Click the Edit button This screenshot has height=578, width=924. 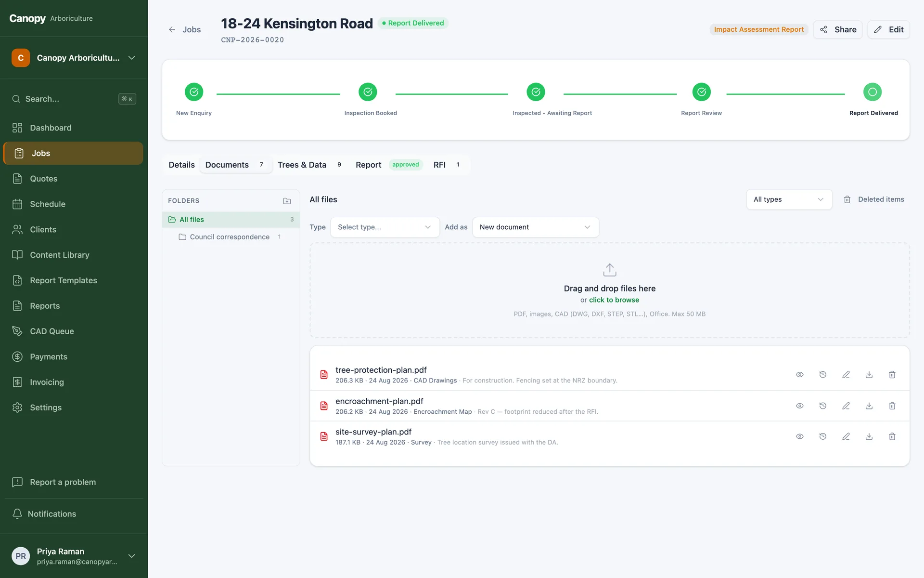pyautogui.click(x=888, y=29)
